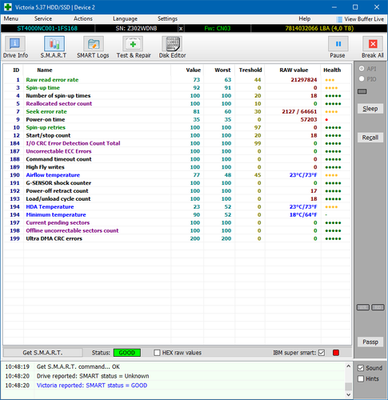
Task: Click the Get S.M.A.R.T. button
Action: pos(43,353)
